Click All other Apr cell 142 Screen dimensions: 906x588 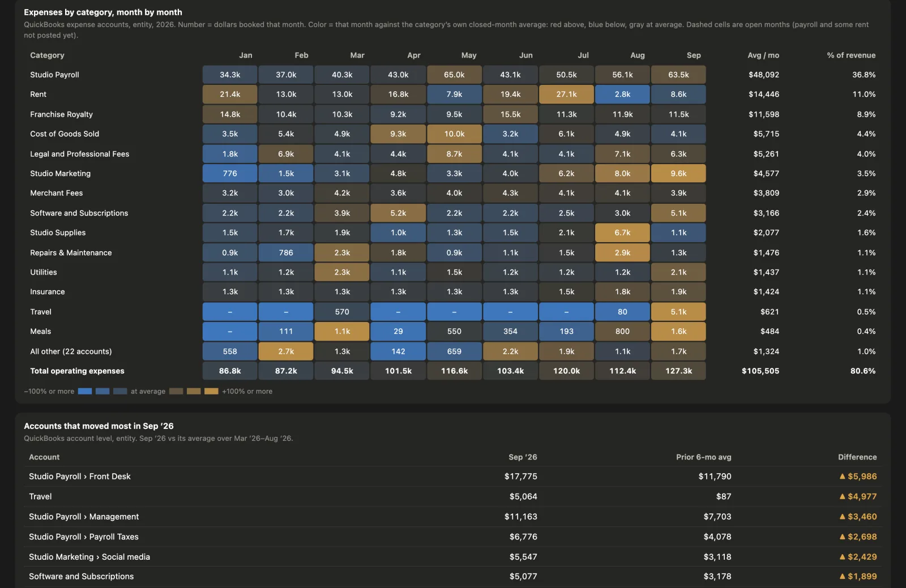[398, 351]
